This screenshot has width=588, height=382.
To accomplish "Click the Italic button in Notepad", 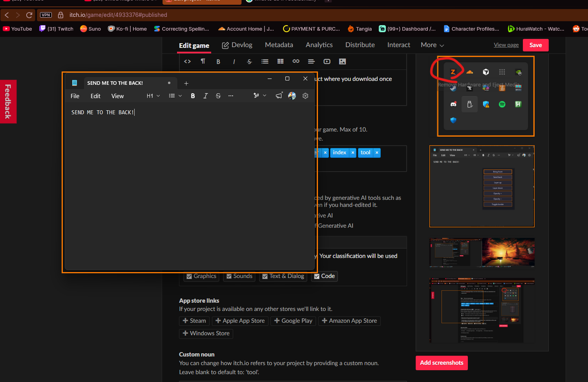I will pyautogui.click(x=205, y=96).
